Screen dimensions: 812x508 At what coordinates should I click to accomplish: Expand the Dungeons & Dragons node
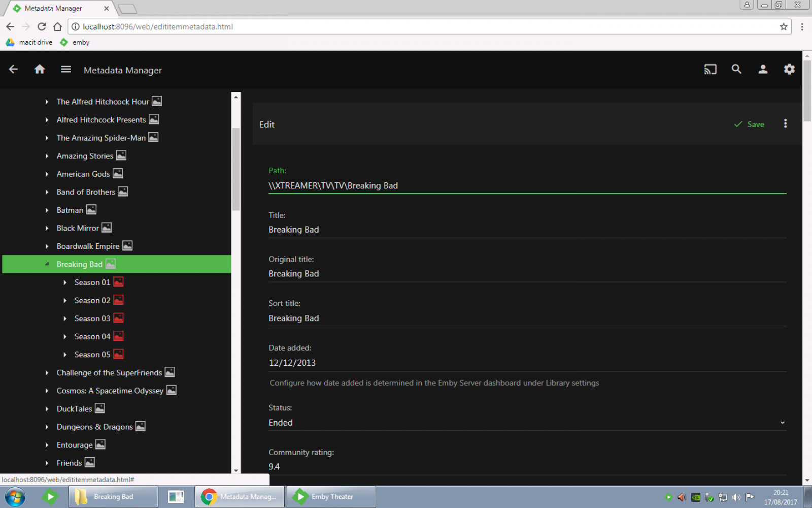point(47,427)
